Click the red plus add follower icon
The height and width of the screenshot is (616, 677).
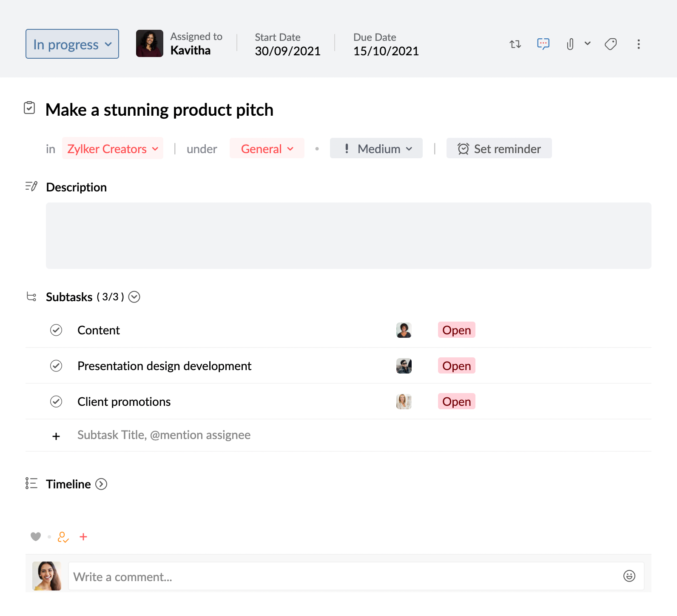click(x=83, y=537)
